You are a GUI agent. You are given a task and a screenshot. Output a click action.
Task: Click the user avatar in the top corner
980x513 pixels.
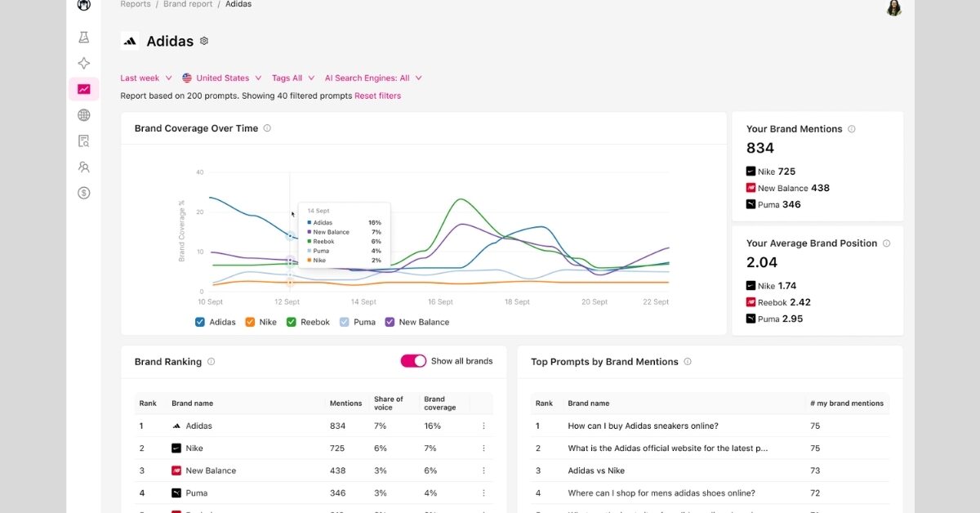893,7
